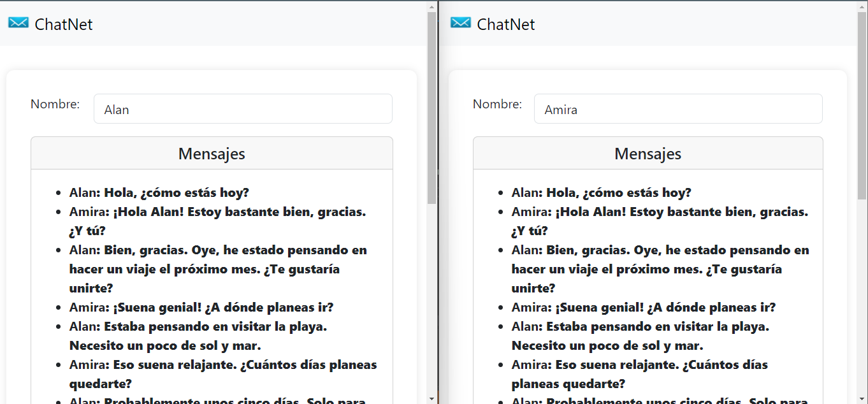Click the ChatNet envelope icon in Alan's window
Image resolution: width=868 pixels, height=404 pixels.
[18, 22]
